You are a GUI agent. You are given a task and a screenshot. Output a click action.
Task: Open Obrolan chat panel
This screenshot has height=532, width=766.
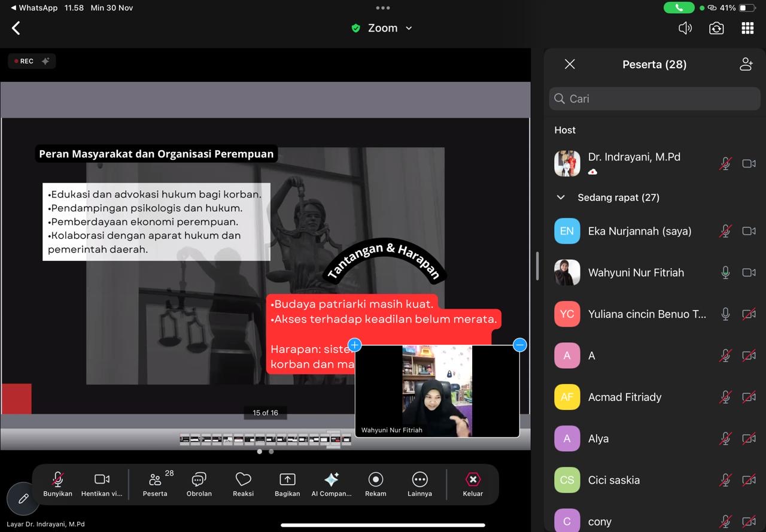pyautogui.click(x=199, y=484)
